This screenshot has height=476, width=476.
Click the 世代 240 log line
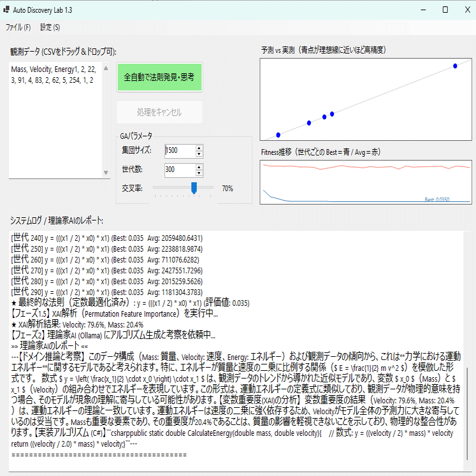(107, 238)
